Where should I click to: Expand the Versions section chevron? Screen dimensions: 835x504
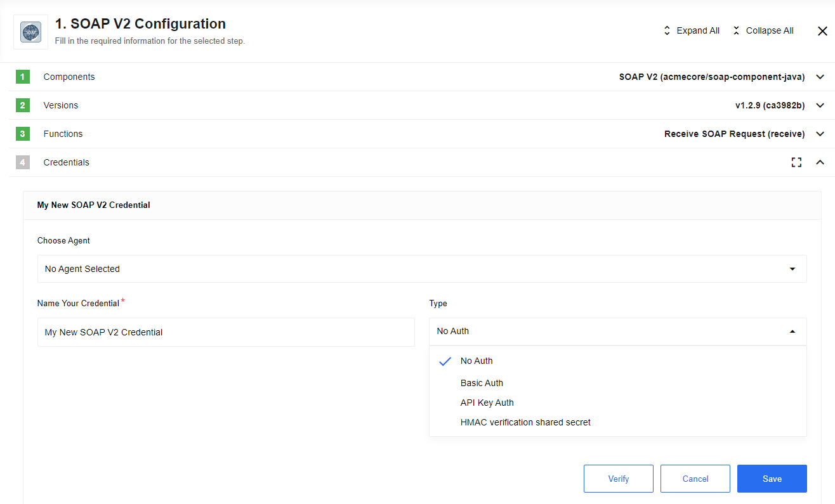[x=820, y=105]
